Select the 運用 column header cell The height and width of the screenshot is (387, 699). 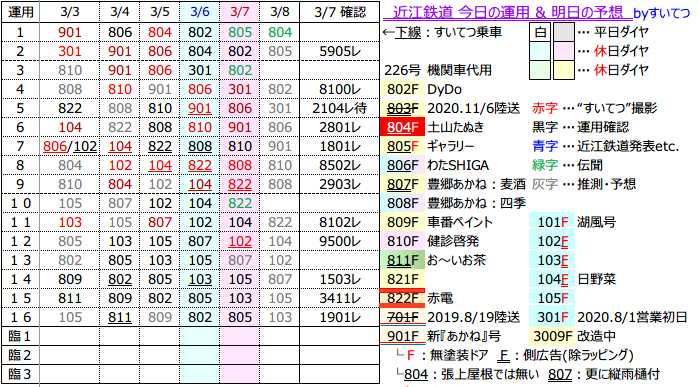pos(21,12)
